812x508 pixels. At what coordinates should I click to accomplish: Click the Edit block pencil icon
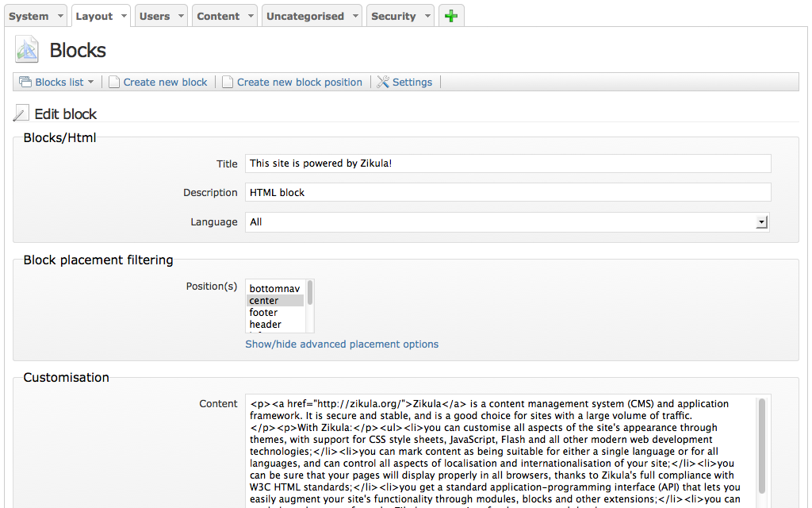click(21, 114)
